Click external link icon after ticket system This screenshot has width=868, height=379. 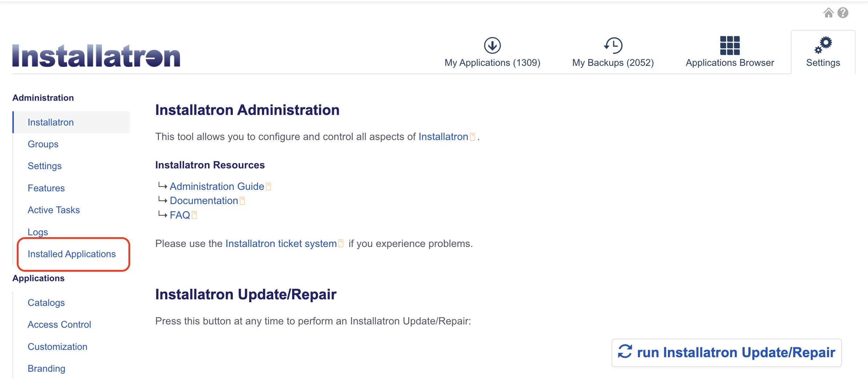click(x=341, y=243)
